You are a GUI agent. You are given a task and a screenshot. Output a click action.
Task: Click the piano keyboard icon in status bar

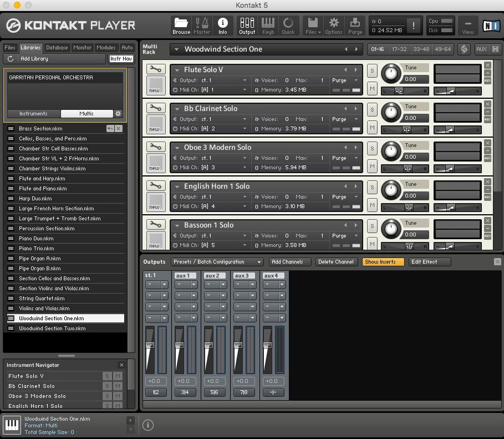[12, 425]
